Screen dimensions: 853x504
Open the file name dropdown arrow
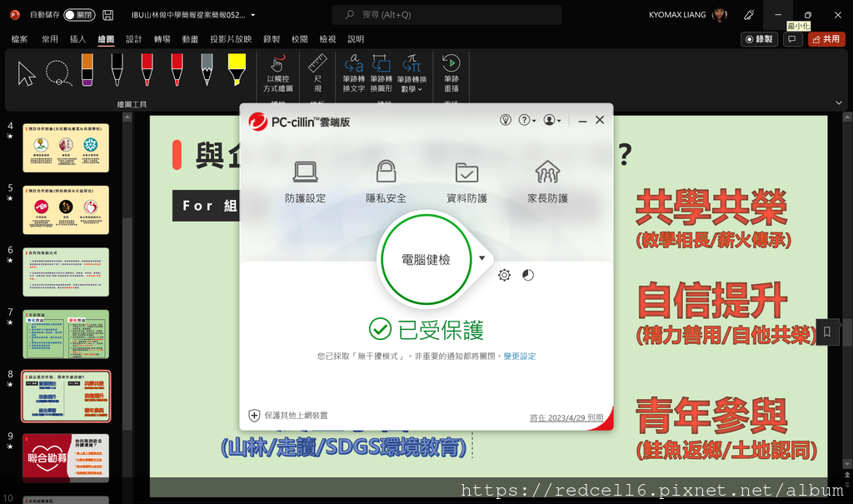tap(253, 15)
